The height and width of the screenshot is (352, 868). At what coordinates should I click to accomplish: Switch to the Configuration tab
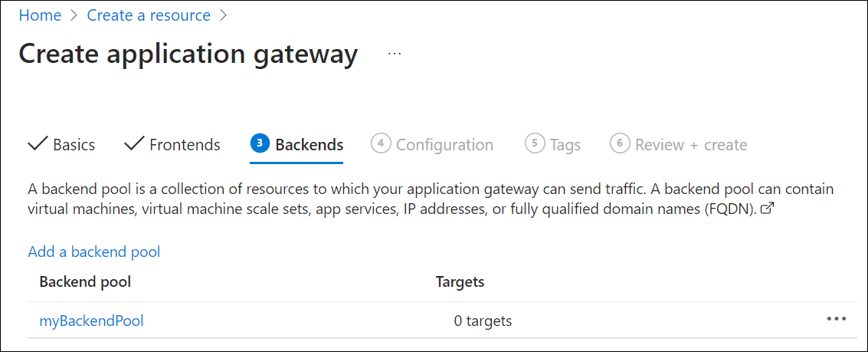[x=444, y=145]
